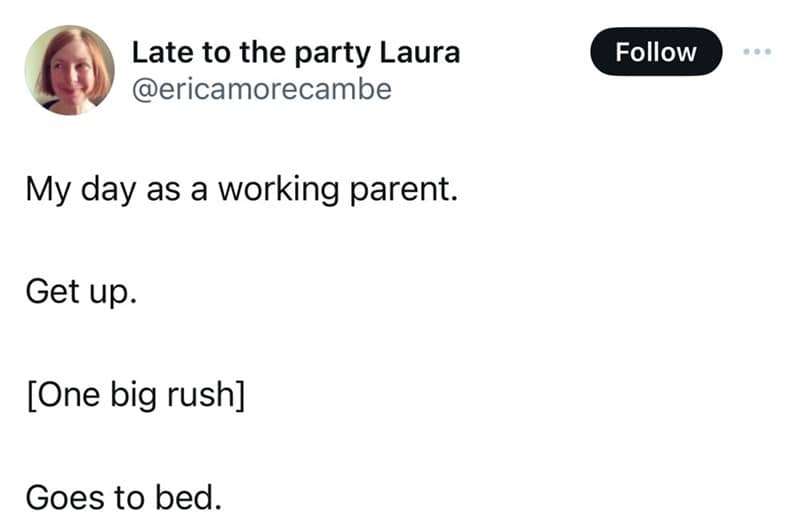Click the "[One big rush]" tweet line
The image size is (800, 529).
tap(135, 394)
